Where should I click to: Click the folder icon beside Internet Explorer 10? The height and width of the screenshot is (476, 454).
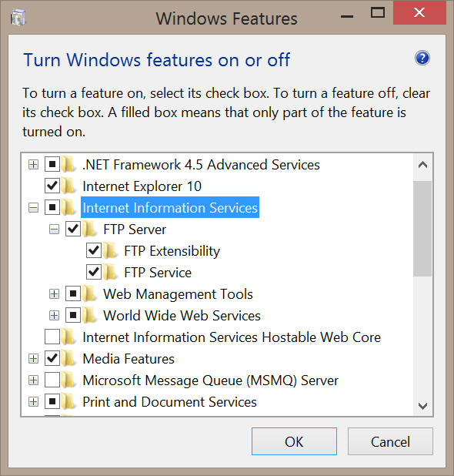(68, 186)
